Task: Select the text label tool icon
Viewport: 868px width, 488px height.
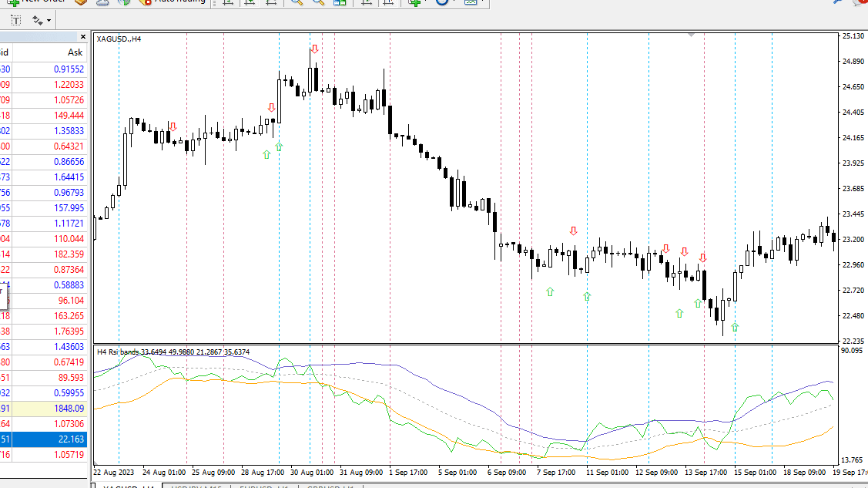Action: point(15,21)
